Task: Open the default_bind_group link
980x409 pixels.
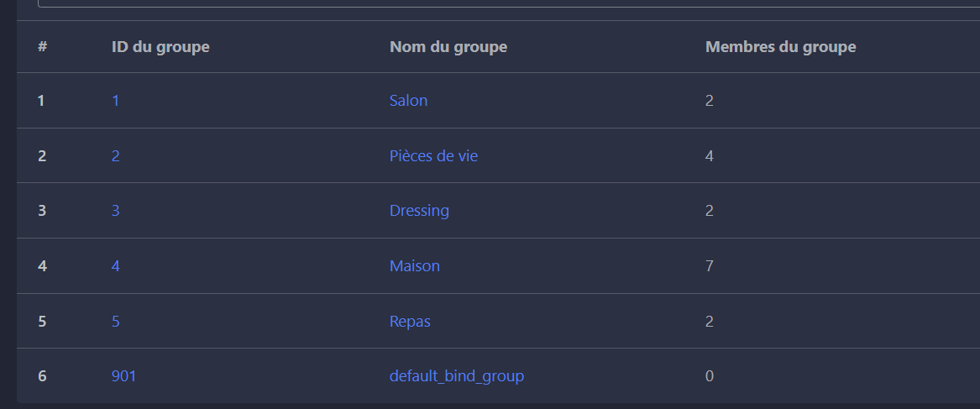Action: pos(456,376)
